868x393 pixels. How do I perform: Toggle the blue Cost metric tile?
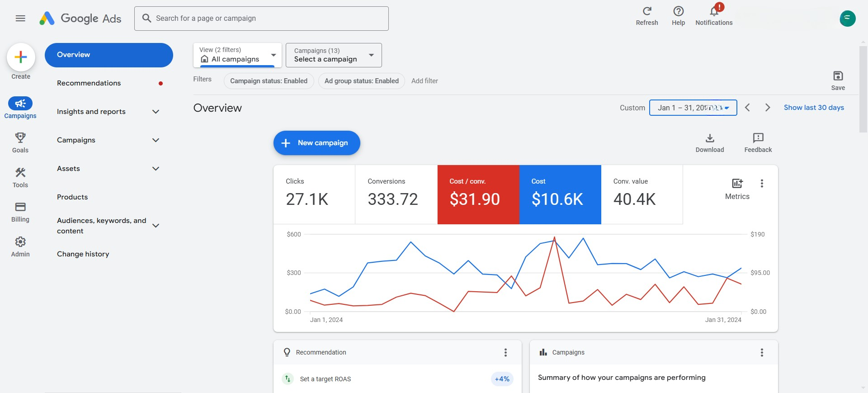click(x=560, y=194)
